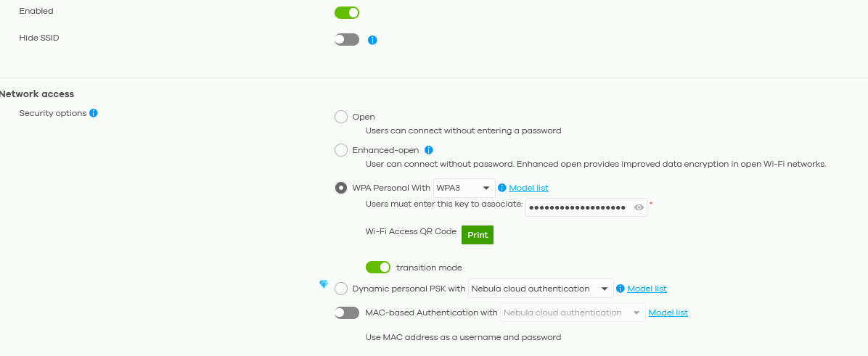This screenshot has width=868, height=356.
Task: Turn off transition mode toggle
Action: pos(378,268)
